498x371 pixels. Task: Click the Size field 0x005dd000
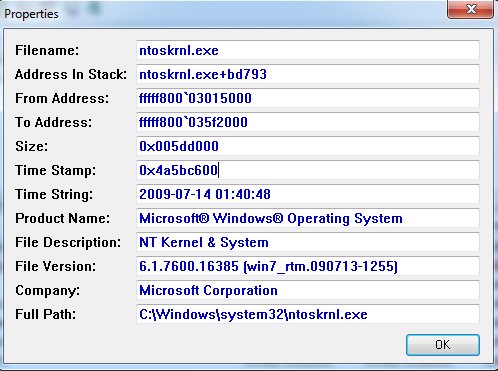[308, 146]
